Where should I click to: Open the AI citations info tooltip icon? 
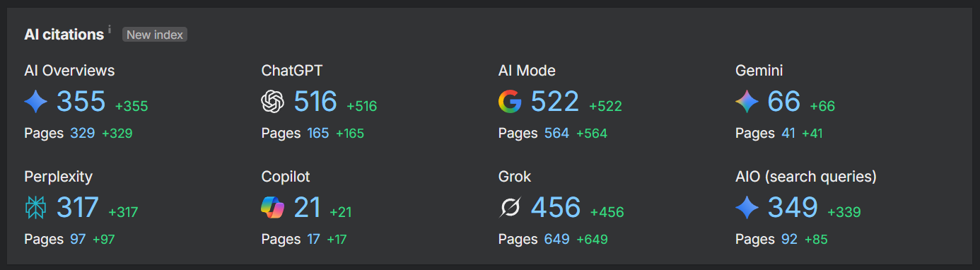(x=110, y=30)
